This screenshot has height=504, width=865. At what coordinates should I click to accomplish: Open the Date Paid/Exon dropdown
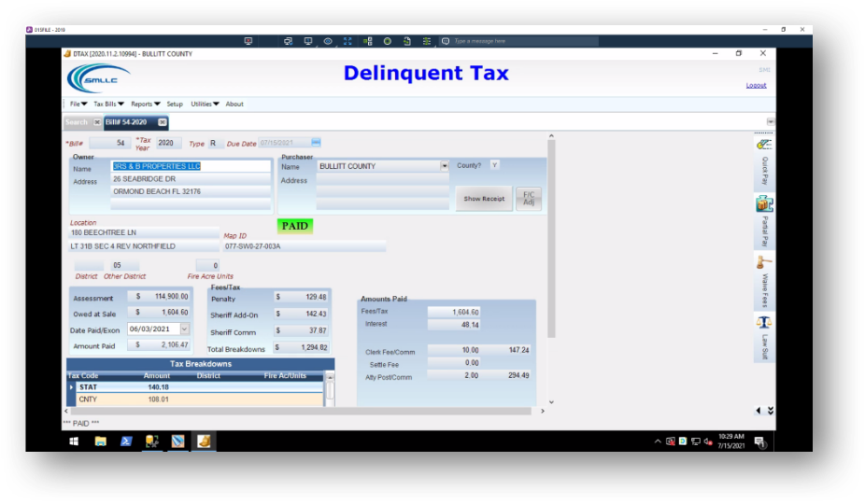[184, 329]
